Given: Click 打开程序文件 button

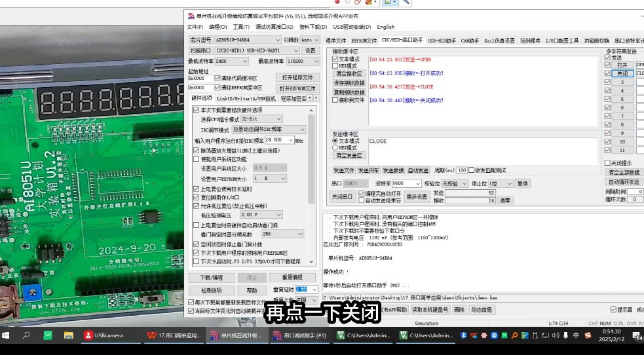Looking at the screenshot, I should tap(297, 77).
